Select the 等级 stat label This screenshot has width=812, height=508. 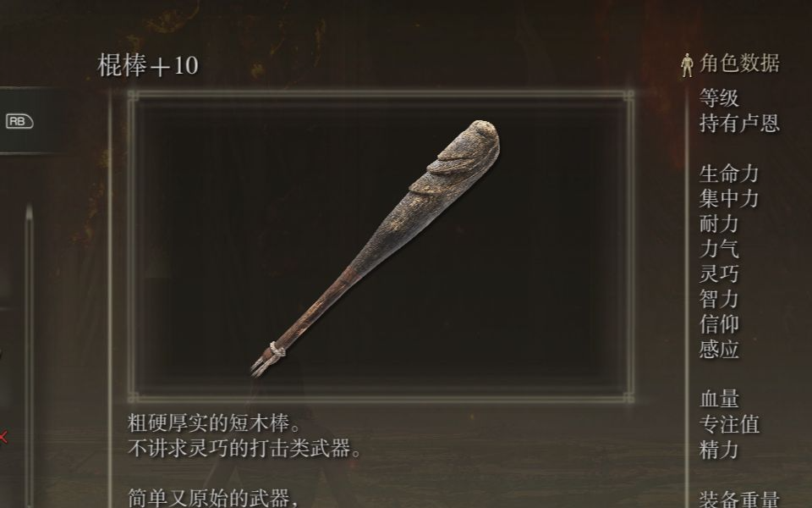click(x=719, y=98)
